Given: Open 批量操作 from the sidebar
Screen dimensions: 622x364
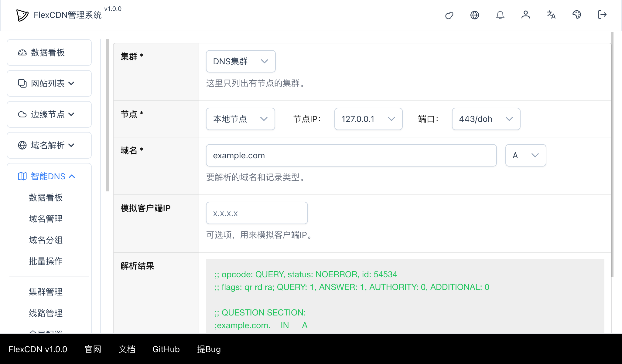Looking at the screenshot, I should click(x=45, y=261).
